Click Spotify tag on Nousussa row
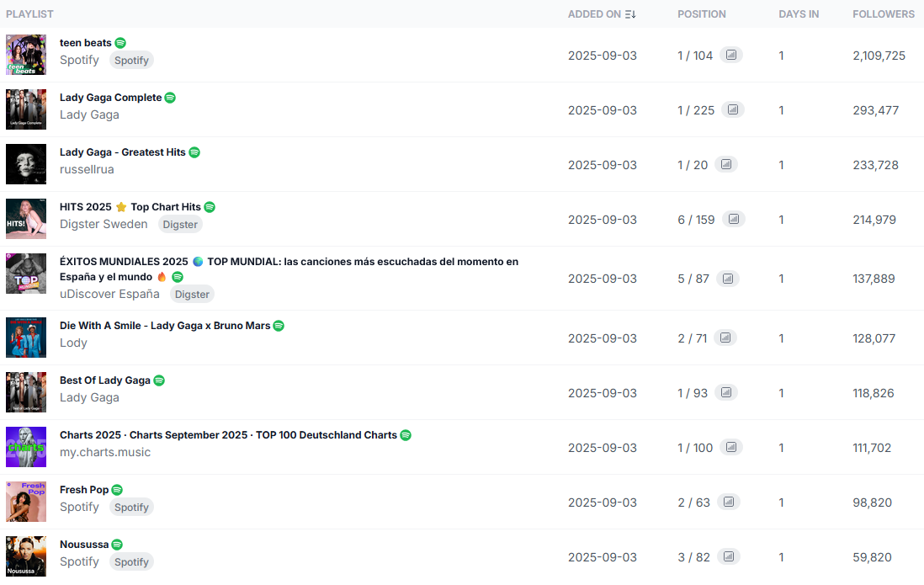924x585 pixels. click(x=131, y=562)
